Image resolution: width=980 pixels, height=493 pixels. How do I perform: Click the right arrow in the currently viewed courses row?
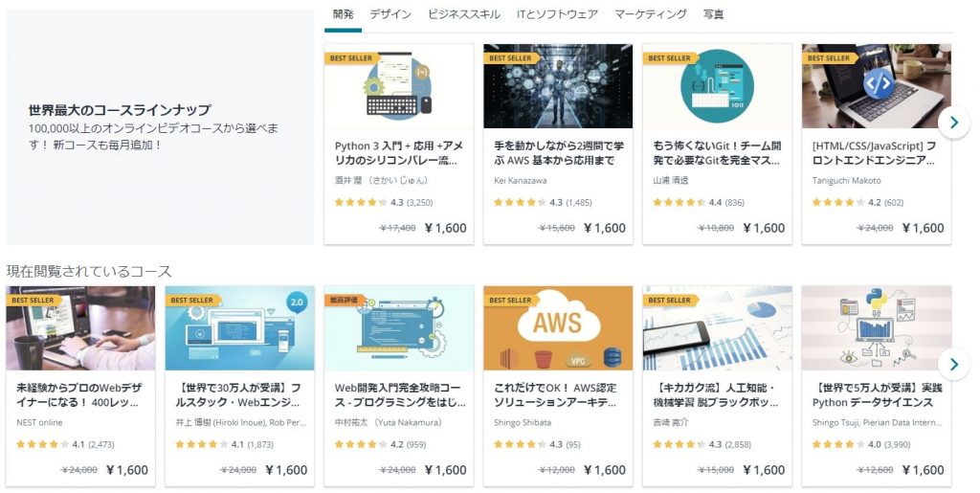point(954,365)
